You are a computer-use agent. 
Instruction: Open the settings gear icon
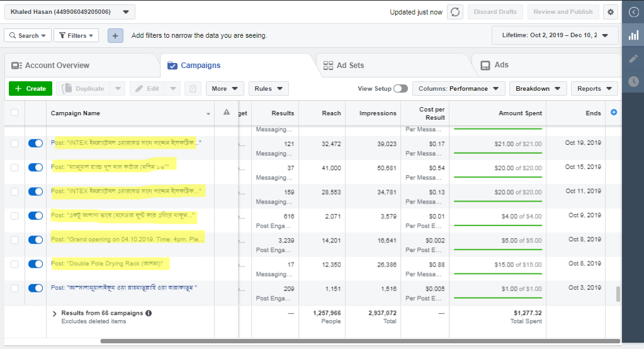click(610, 12)
